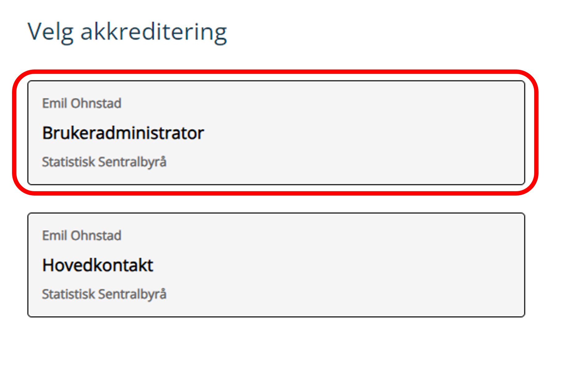The width and height of the screenshot is (562, 392).
Task: Select the Brukeradministrator accreditation card
Action: pos(276,133)
